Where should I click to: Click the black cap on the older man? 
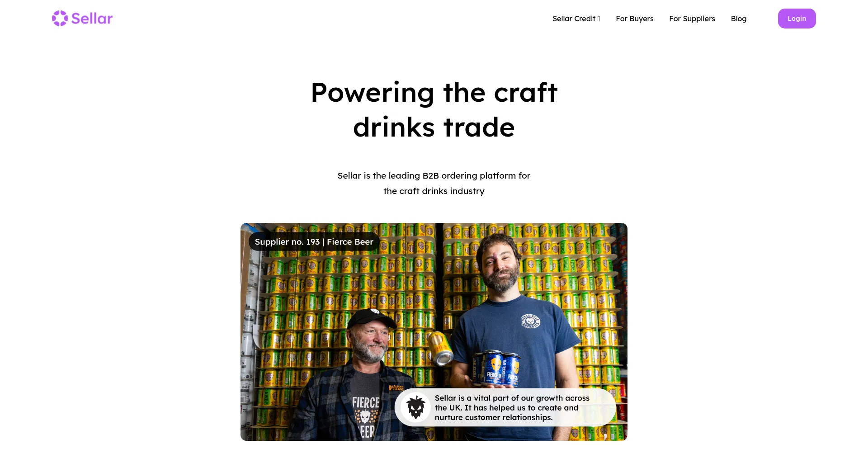pyautogui.click(x=372, y=318)
